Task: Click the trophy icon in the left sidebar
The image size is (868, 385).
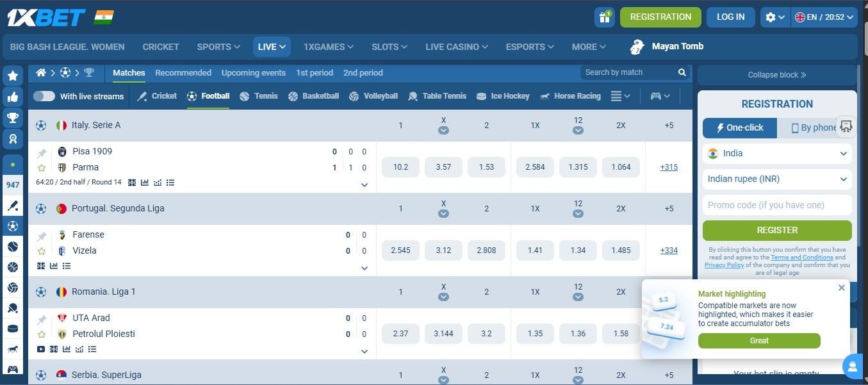Action: click(x=13, y=117)
